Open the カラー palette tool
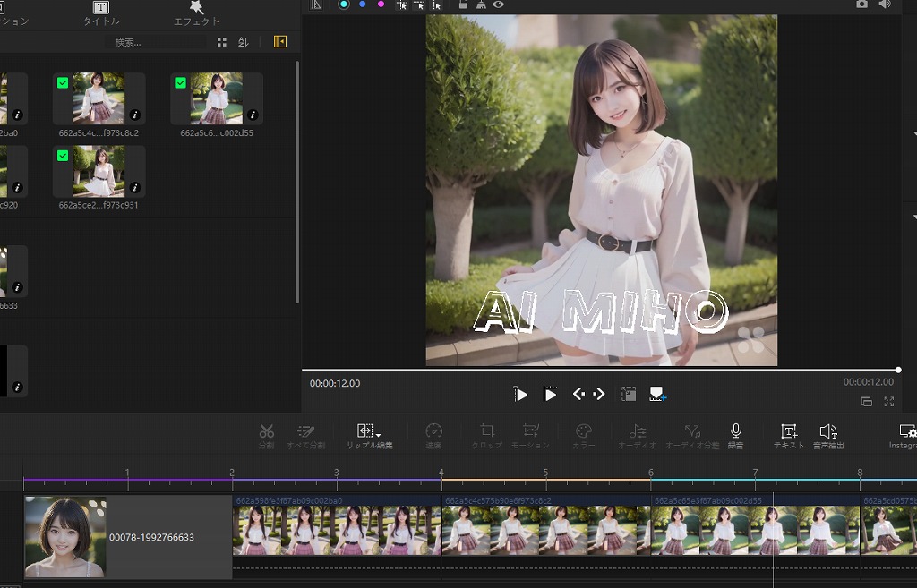 click(584, 436)
